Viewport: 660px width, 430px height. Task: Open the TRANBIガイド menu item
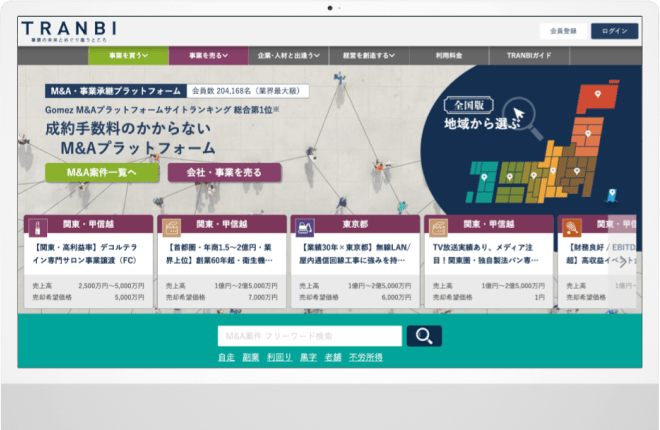click(530, 56)
